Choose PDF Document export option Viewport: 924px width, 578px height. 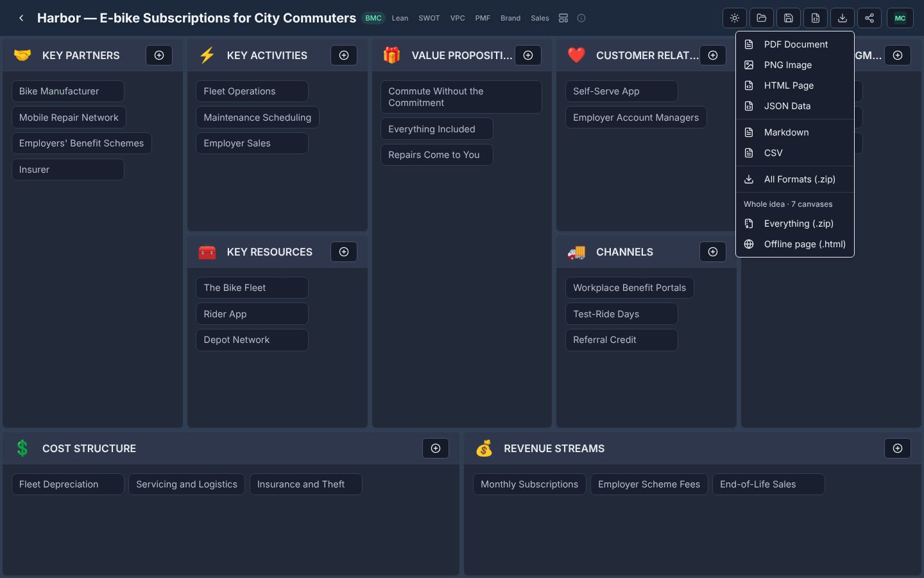(795, 44)
